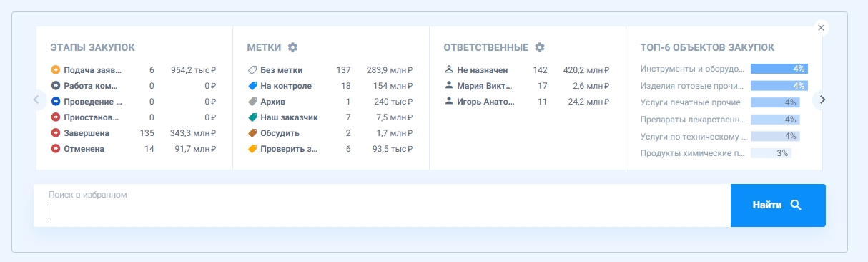Click the yellow tag icon for Проверить з...
Image resolution: width=868 pixels, height=262 pixels.
[x=252, y=149]
